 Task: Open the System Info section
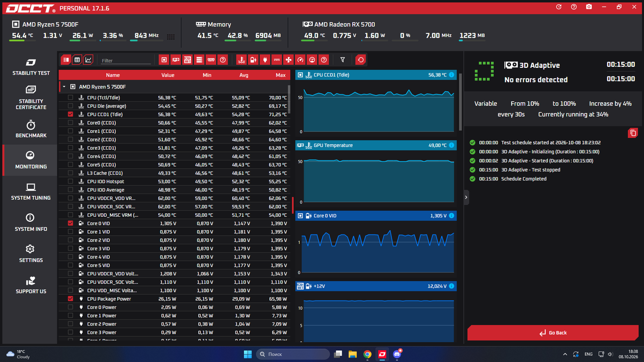(x=31, y=222)
